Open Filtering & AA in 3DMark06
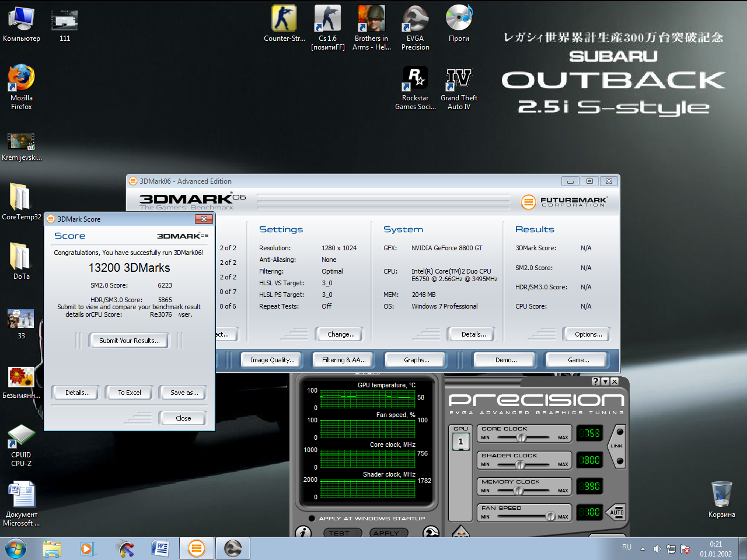The height and width of the screenshot is (560, 747). [344, 360]
